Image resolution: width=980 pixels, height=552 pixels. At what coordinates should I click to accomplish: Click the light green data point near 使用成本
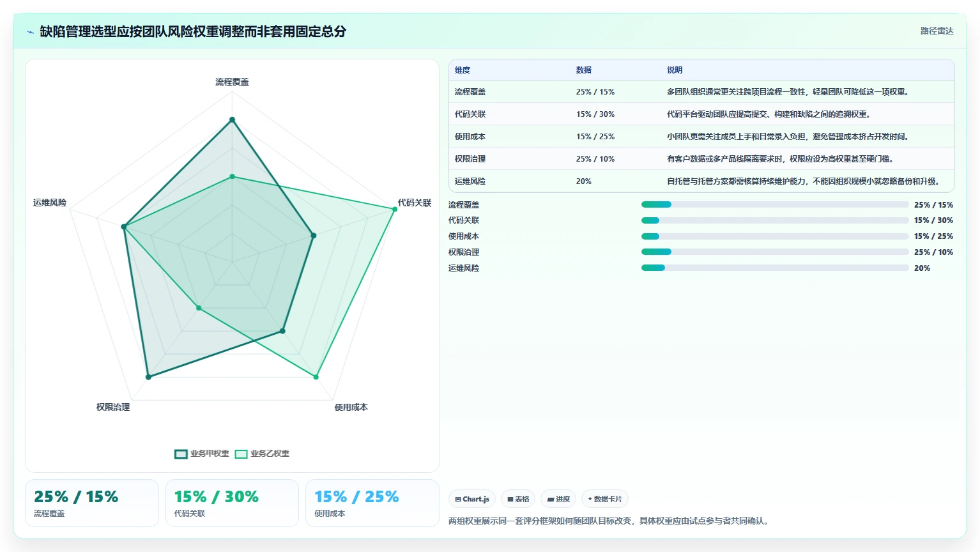[316, 377]
